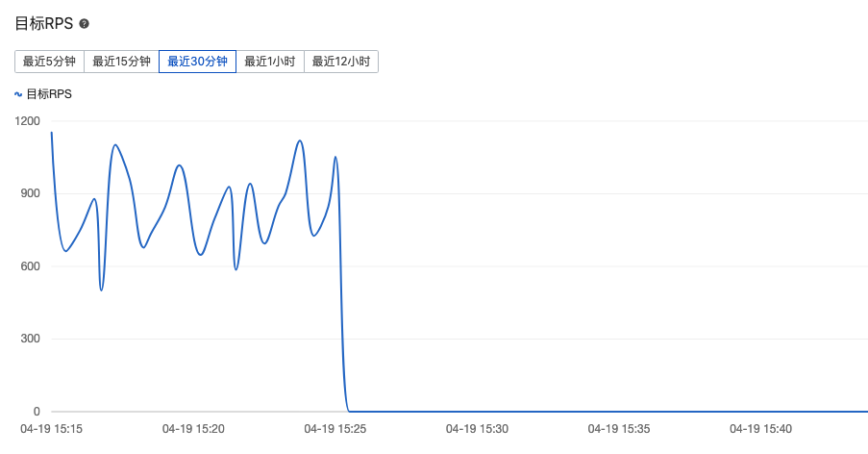
Task: Switch to 最近1小时 range
Action: (x=269, y=62)
